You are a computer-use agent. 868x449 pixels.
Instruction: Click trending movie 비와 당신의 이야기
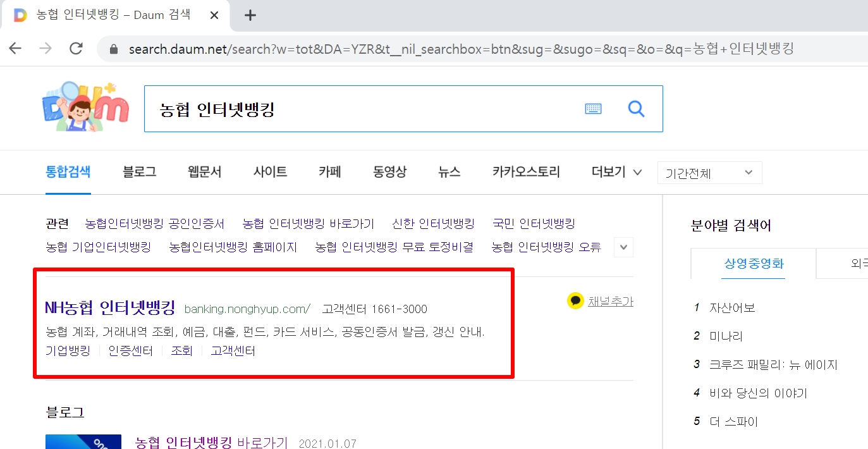point(759,393)
